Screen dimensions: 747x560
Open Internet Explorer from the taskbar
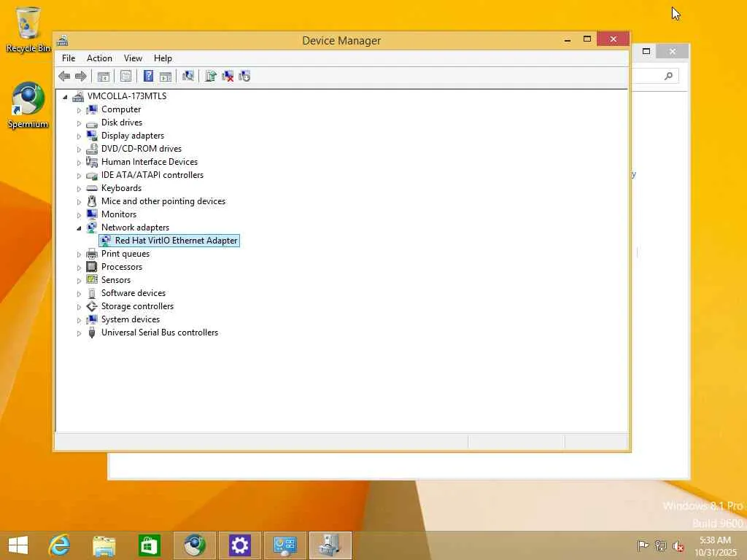point(60,545)
